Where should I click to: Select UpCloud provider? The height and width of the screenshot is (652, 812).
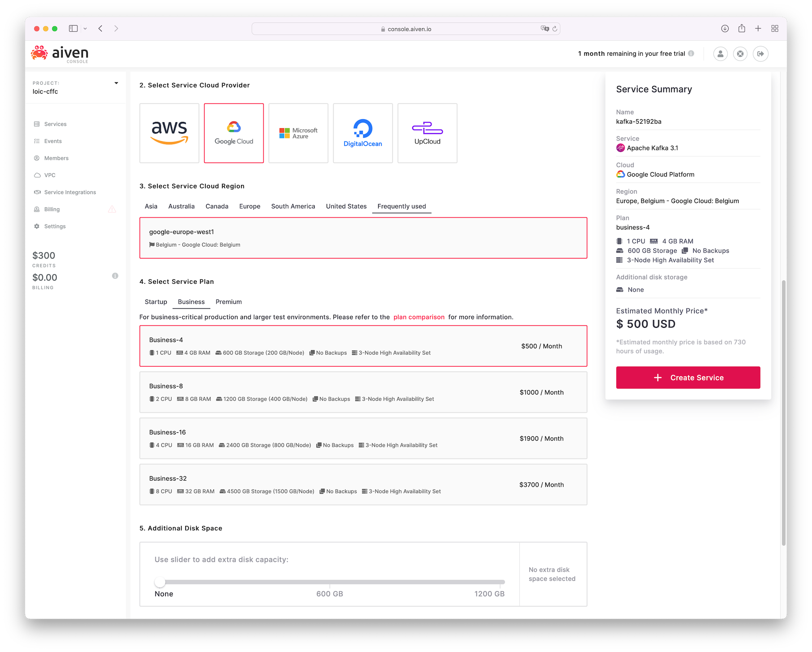coord(428,133)
